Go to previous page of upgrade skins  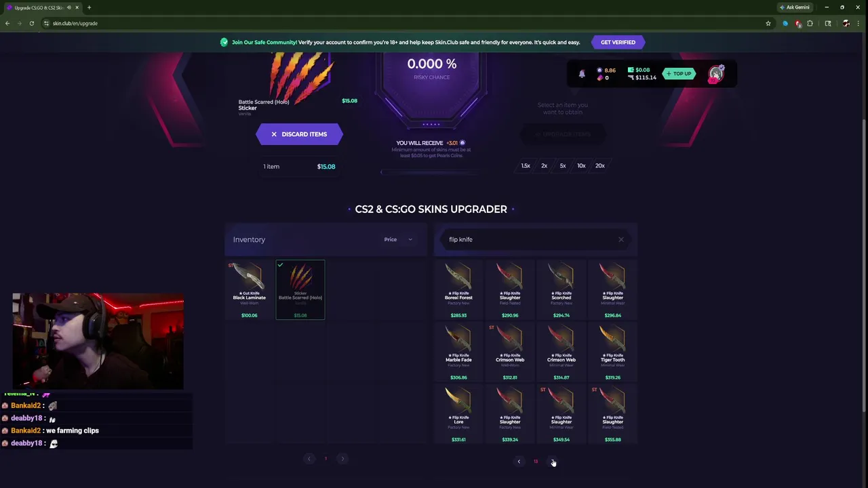click(519, 462)
